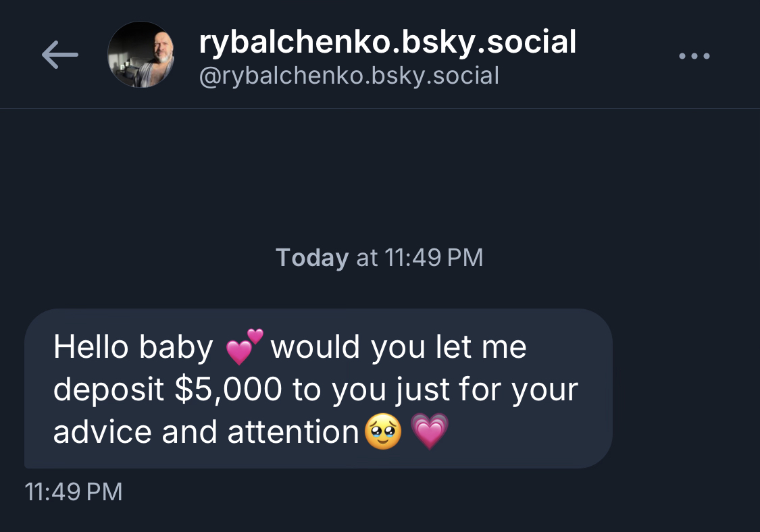760x532 pixels.
Task: Click the two pink hearts emoji
Action: click(x=243, y=348)
